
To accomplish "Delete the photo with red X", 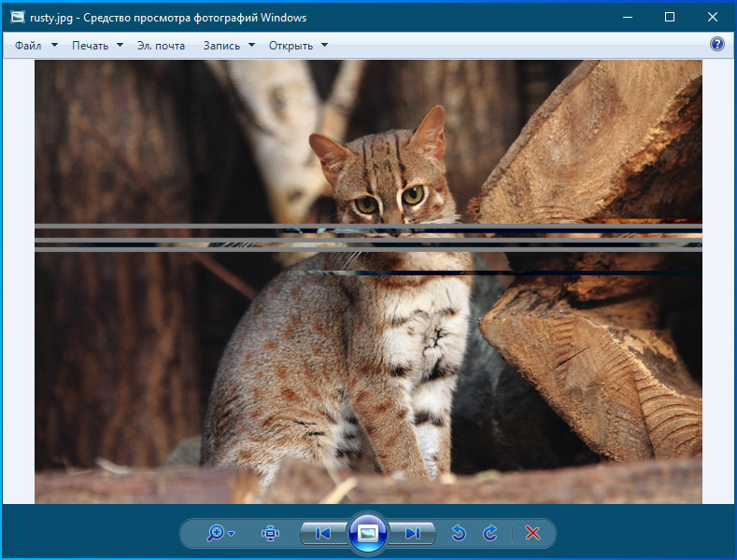I will [x=532, y=533].
